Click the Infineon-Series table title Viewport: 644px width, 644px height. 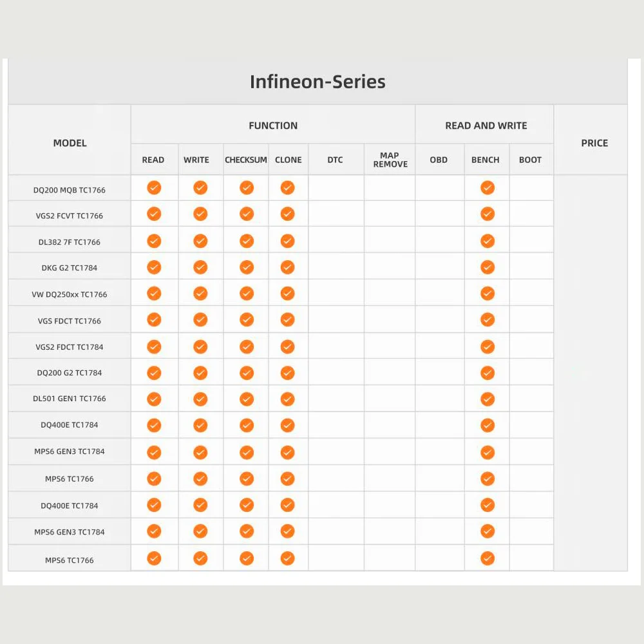coord(317,81)
